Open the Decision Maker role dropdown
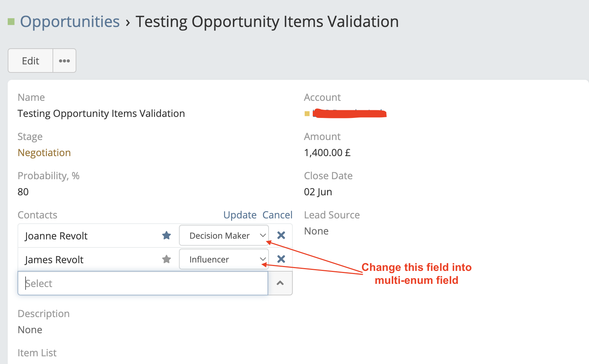Image resolution: width=589 pixels, height=364 pixels. [x=224, y=236]
